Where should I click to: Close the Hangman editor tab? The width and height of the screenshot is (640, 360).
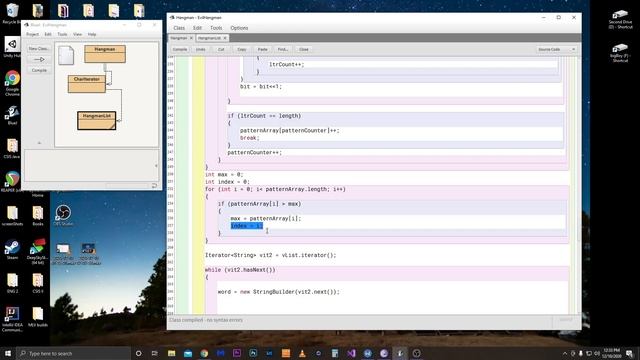pyautogui.click(x=191, y=38)
